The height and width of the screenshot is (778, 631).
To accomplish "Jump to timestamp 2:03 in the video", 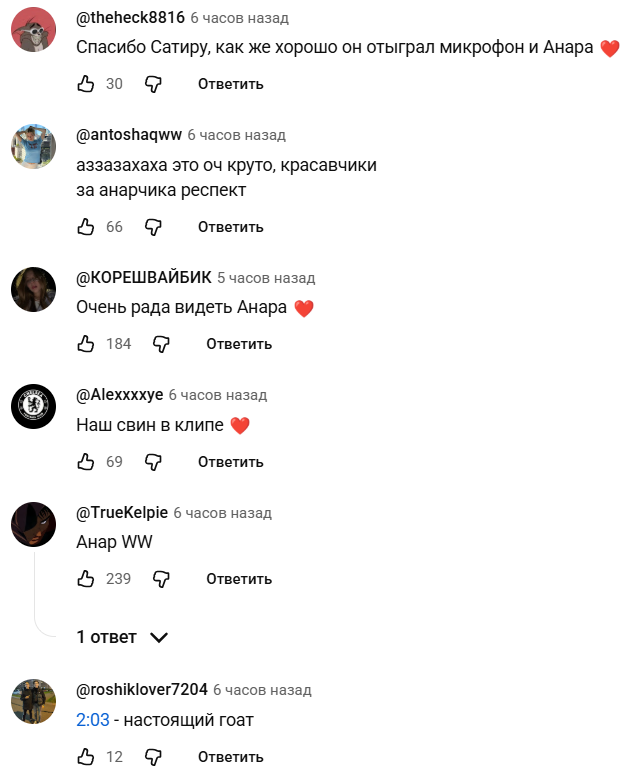I will click(x=93, y=719).
